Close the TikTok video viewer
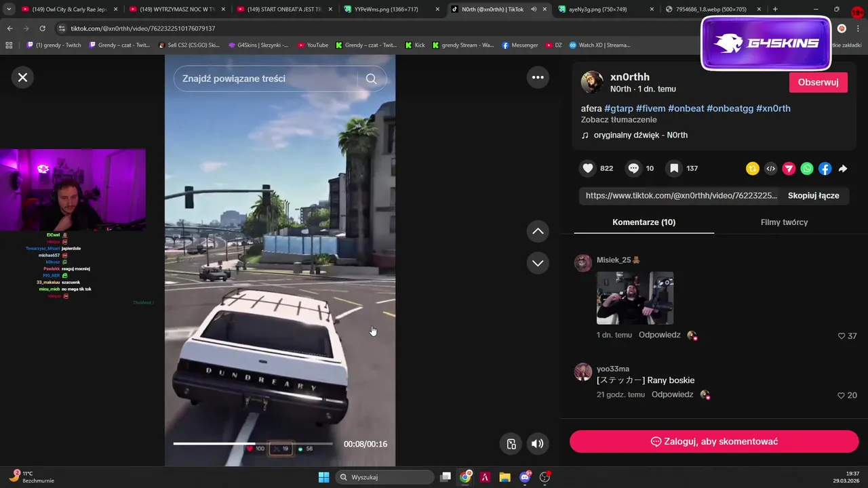This screenshot has height=488, width=868. click(x=22, y=77)
